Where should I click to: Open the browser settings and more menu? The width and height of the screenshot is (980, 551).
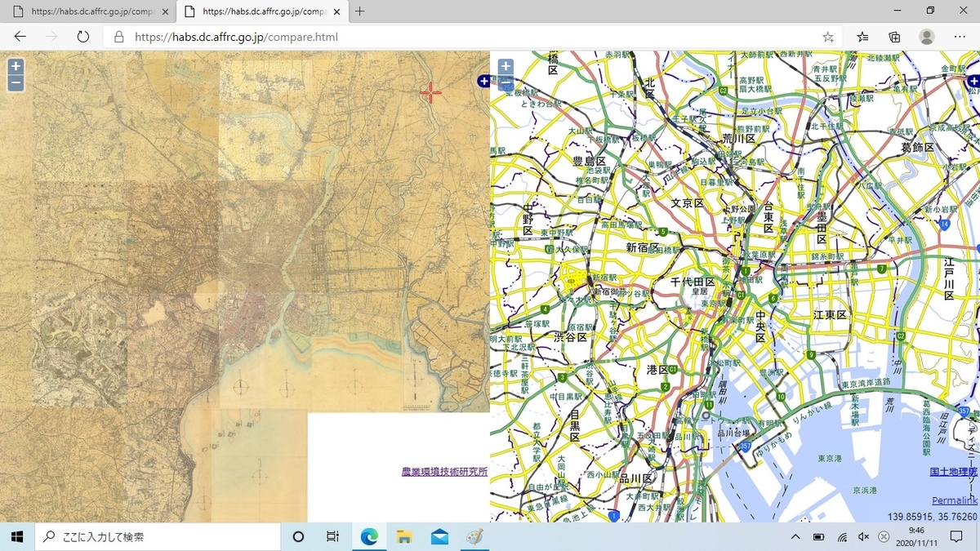pyautogui.click(x=960, y=37)
